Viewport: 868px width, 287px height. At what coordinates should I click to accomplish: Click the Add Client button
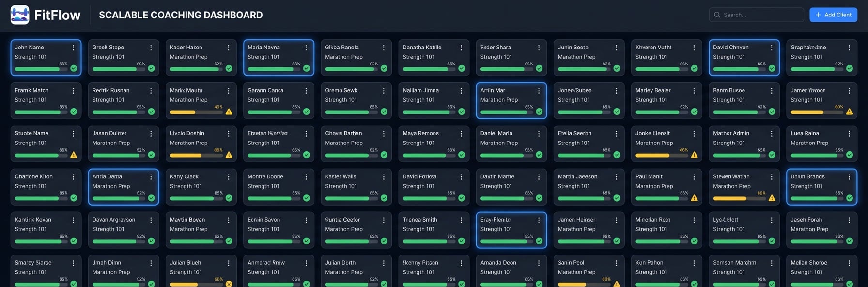833,15
